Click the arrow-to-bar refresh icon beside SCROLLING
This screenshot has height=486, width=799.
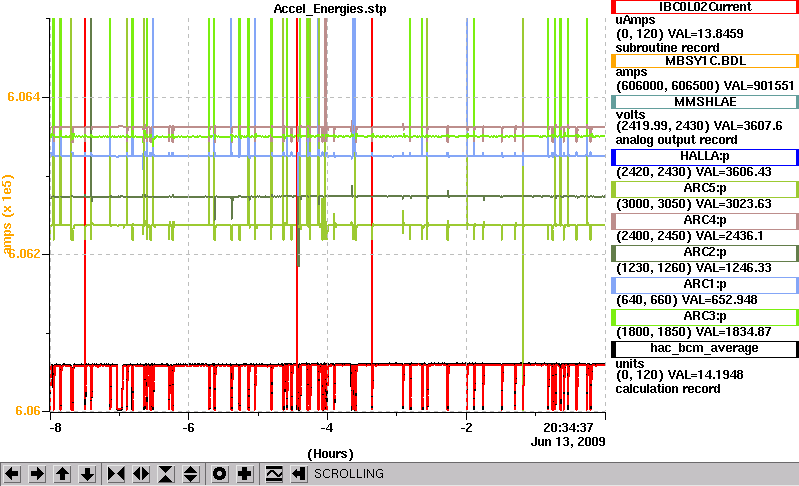pyautogui.click(x=299, y=474)
